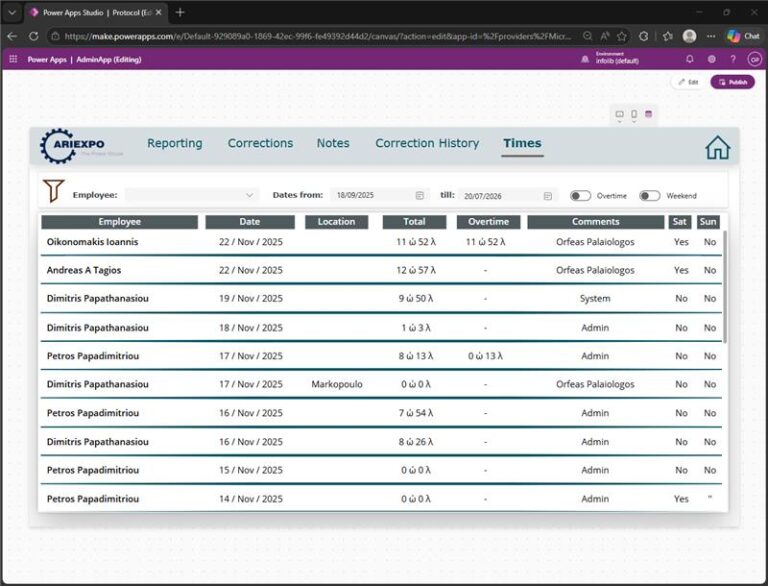768x586 pixels.
Task: Open new browser tab with plus
Action: point(180,12)
